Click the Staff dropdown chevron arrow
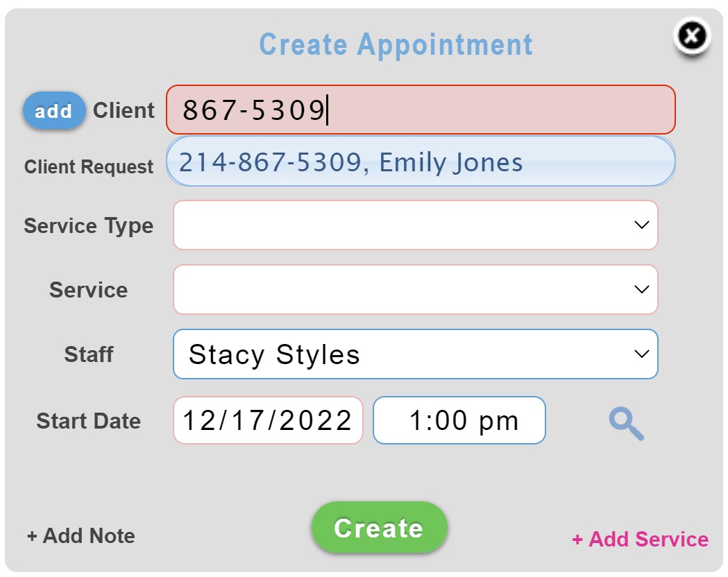The width and height of the screenshot is (728, 577). point(642,354)
